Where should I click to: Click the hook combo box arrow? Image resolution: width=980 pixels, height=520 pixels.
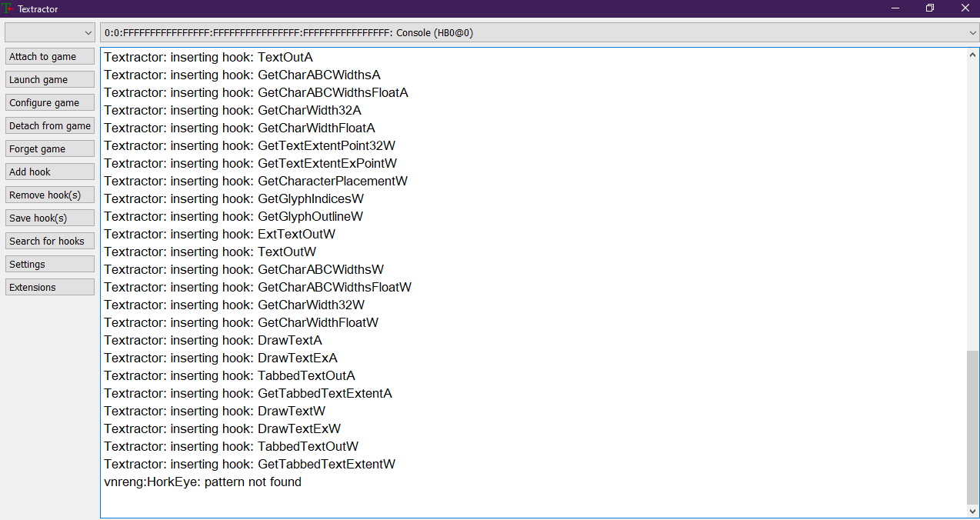tap(971, 32)
